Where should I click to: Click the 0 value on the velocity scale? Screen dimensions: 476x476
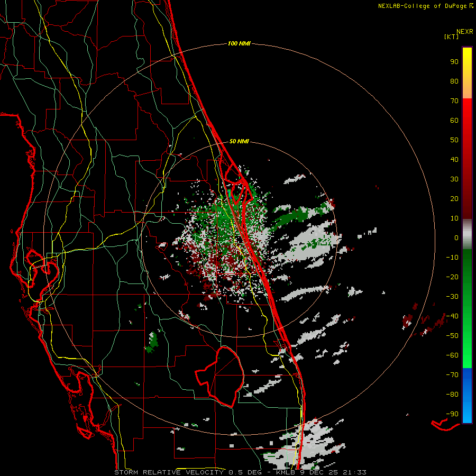coord(456,237)
